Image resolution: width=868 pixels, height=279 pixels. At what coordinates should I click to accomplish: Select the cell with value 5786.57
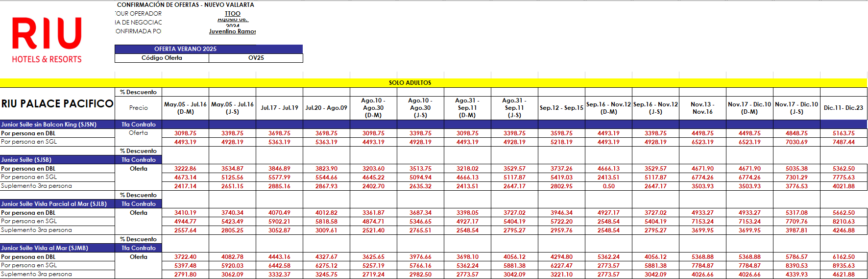797,257
